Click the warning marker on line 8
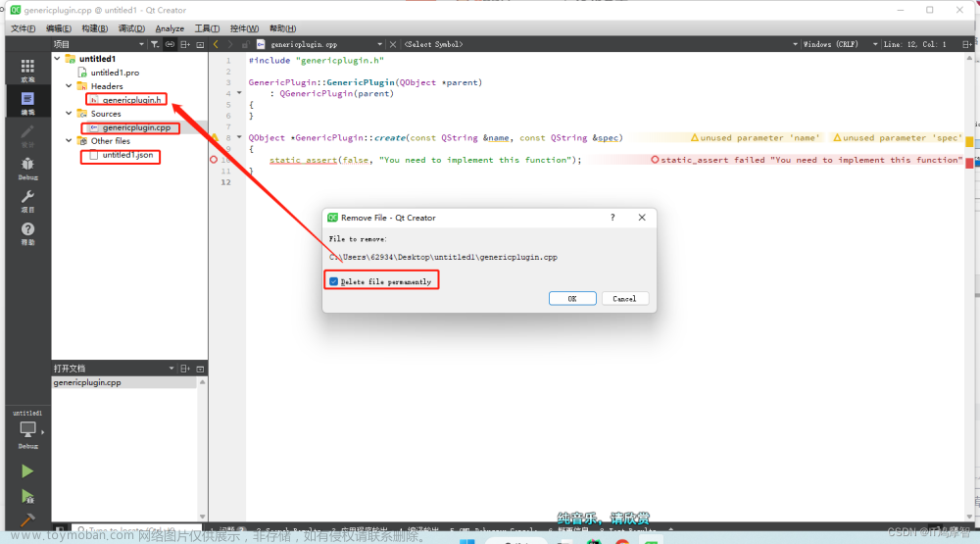980x544 pixels. point(215,137)
